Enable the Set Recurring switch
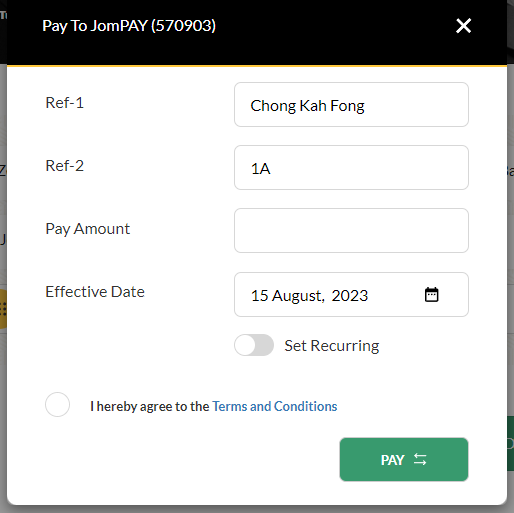 (x=254, y=345)
